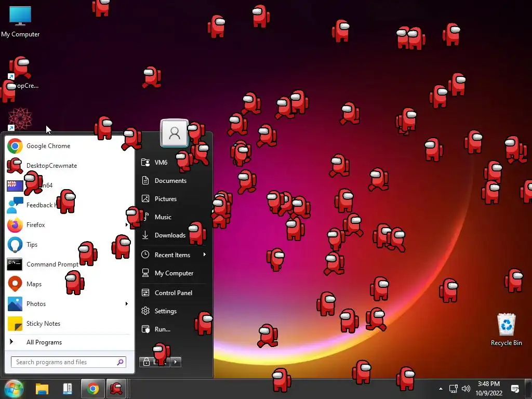Open Sticky Notes

pos(69,323)
